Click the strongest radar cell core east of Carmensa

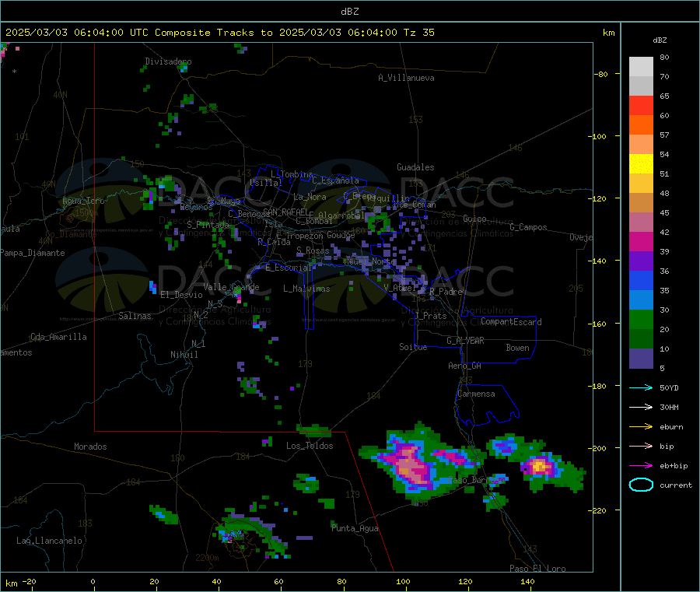click(539, 467)
